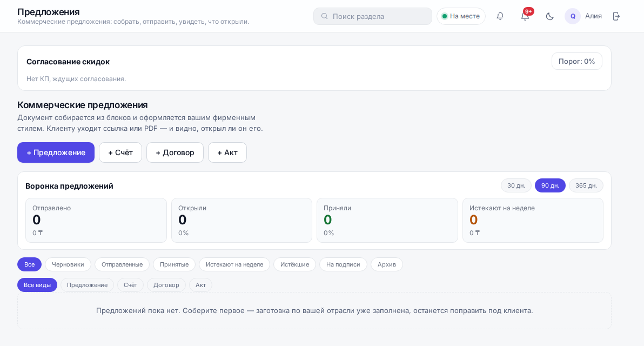Filter by 'Черновики' status
Viewport: 644px width, 346px height.
68,264
